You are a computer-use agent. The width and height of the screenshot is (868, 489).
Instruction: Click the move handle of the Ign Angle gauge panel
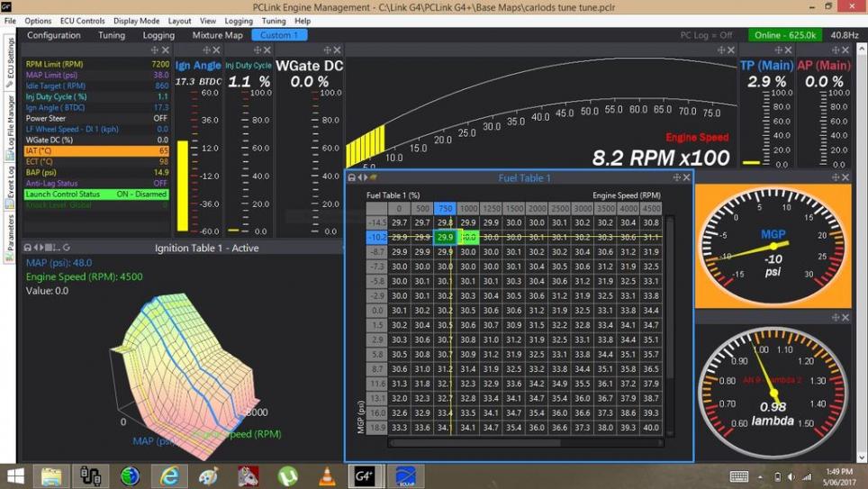tap(206, 50)
